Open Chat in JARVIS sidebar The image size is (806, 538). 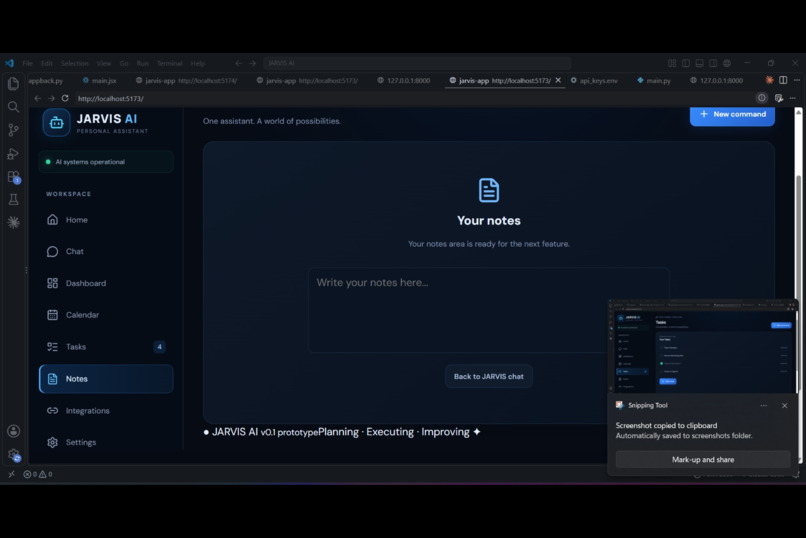pyautogui.click(x=106, y=251)
